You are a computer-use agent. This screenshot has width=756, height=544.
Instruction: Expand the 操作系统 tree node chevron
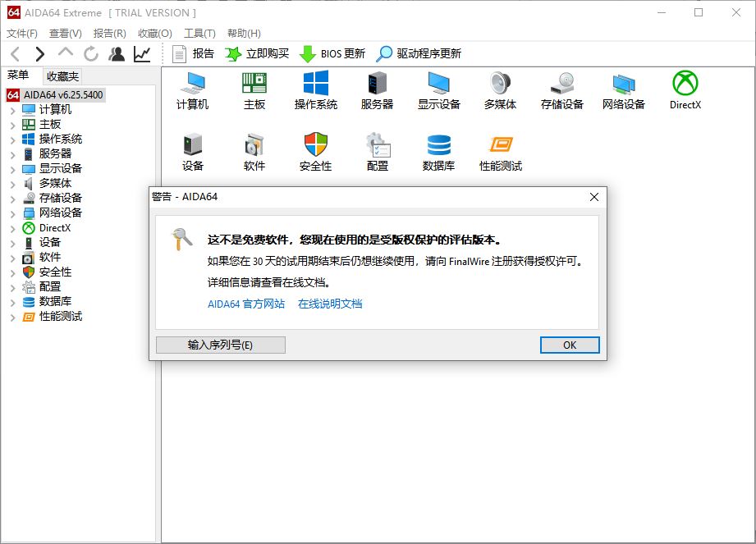[12, 139]
